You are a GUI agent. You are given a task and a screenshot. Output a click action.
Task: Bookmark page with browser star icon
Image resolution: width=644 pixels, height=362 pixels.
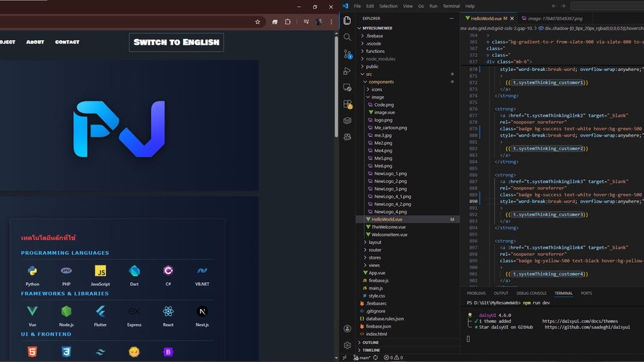[258, 22]
